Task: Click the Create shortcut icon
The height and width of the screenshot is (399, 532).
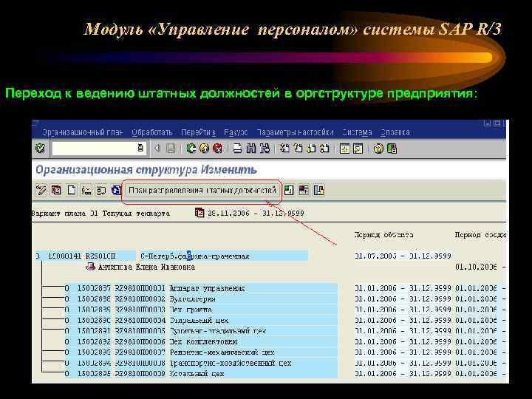Action: coord(358,149)
